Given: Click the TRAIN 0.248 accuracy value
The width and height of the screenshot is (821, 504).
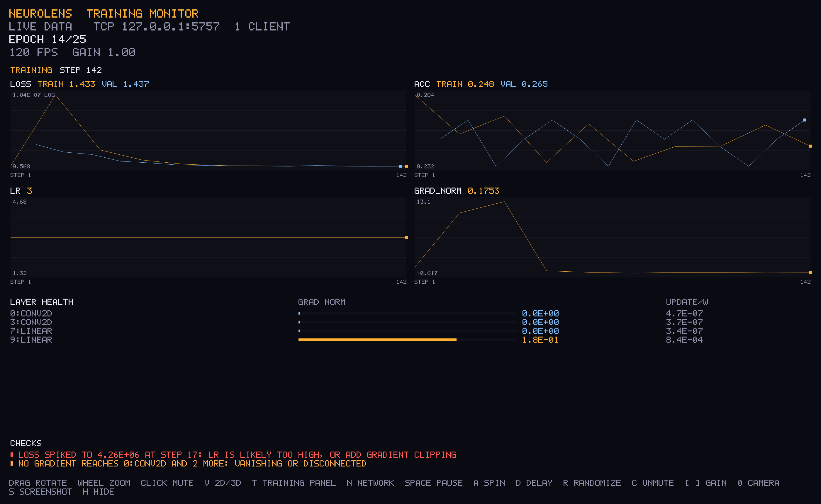Looking at the screenshot, I should pyautogui.click(x=465, y=84).
